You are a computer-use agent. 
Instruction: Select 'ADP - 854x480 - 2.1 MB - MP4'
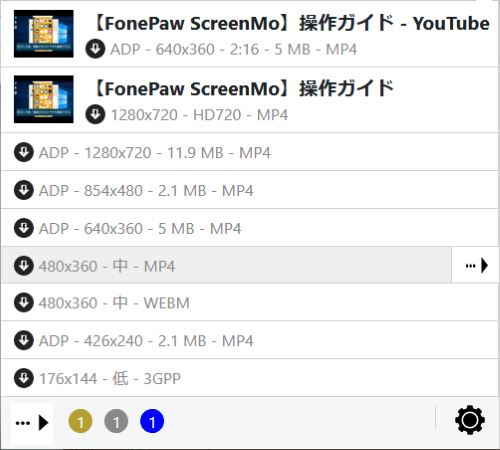click(x=146, y=191)
